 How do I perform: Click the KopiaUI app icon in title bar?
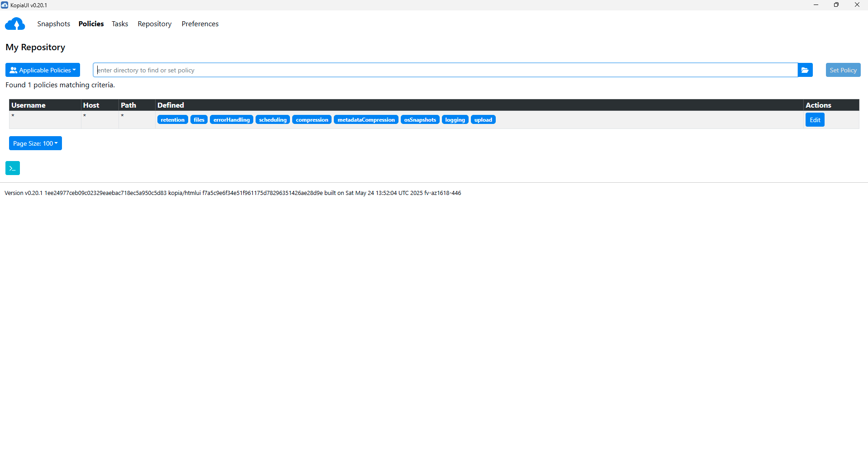[5, 5]
